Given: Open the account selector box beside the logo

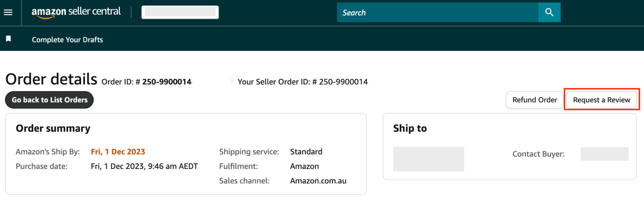Looking at the screenshot, I should tap(180, 12).
